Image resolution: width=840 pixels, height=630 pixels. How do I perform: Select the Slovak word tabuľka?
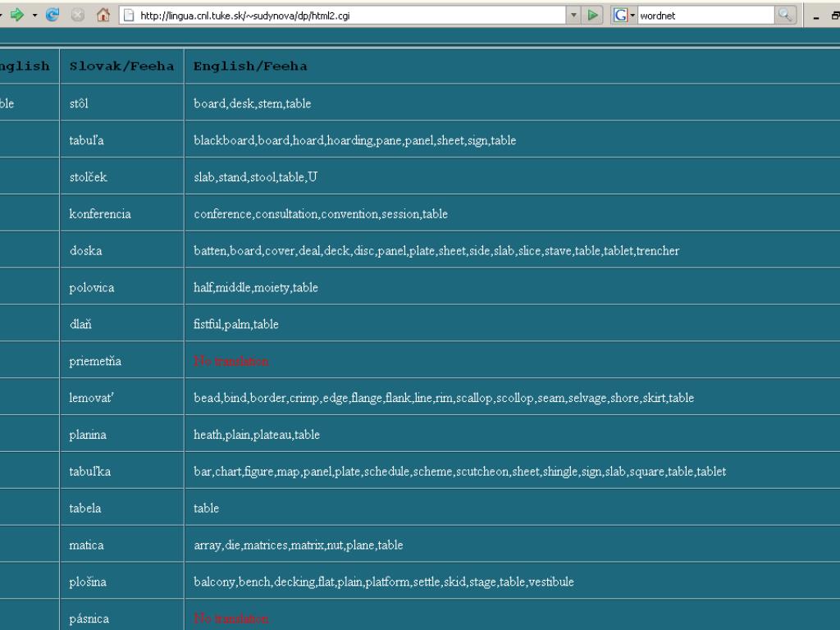point(89,472)
